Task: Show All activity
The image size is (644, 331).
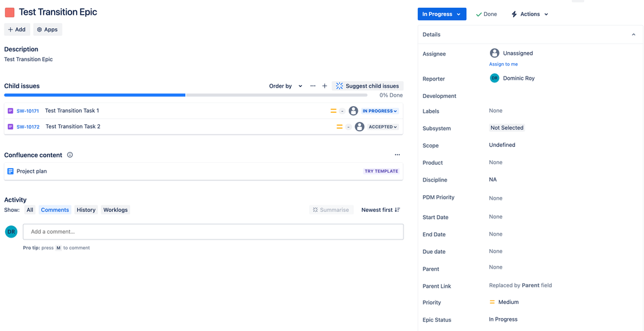Action: click(30, 210)
